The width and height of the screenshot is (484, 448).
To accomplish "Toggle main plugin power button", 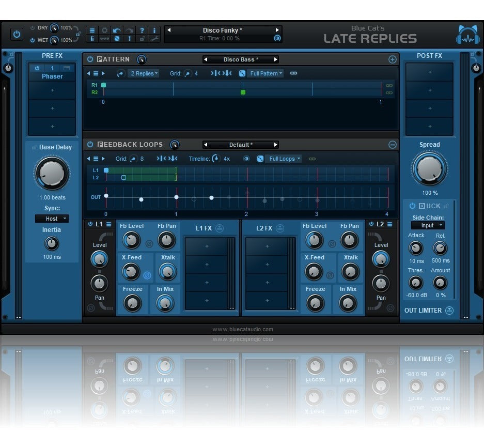I will coord(17,35).
